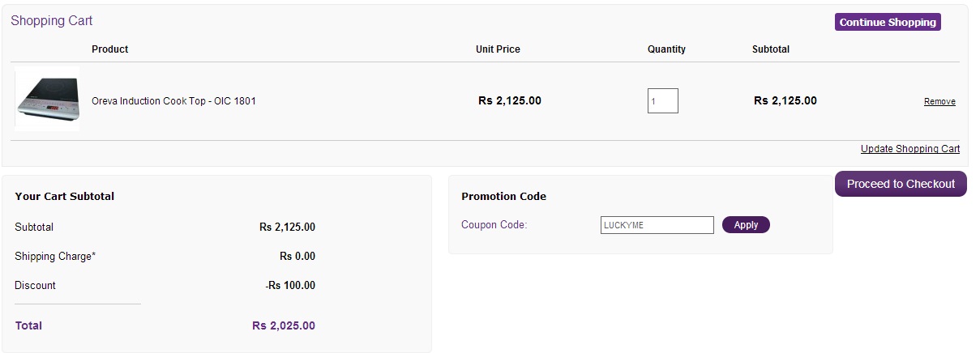Click the Oreva Induction Cook Top product name
Screen dimensions: 980x353
point(173,101)
